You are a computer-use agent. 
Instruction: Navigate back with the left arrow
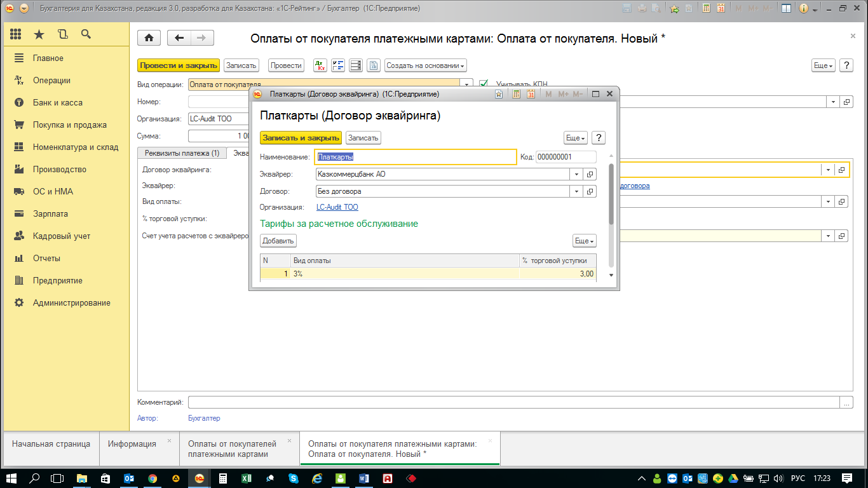179,38
